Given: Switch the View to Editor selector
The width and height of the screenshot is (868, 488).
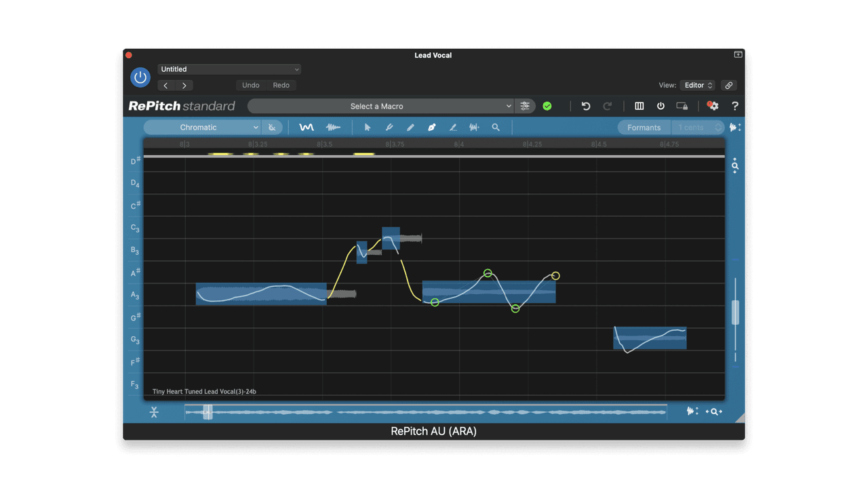Looking at the screenshot, I should [x=697, y=85].
